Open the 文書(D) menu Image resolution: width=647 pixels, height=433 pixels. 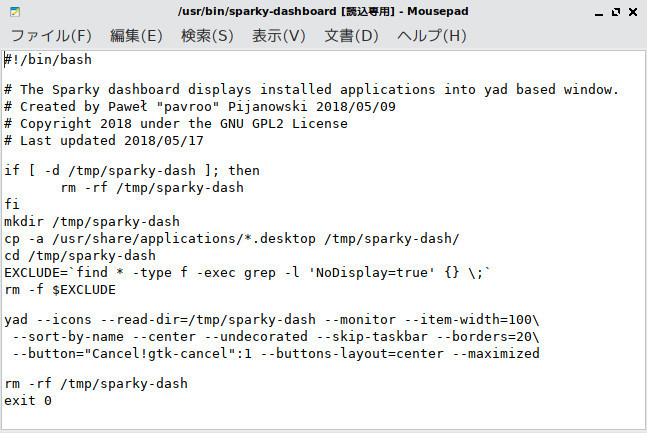pyautogui.click(x=351, y=36)
